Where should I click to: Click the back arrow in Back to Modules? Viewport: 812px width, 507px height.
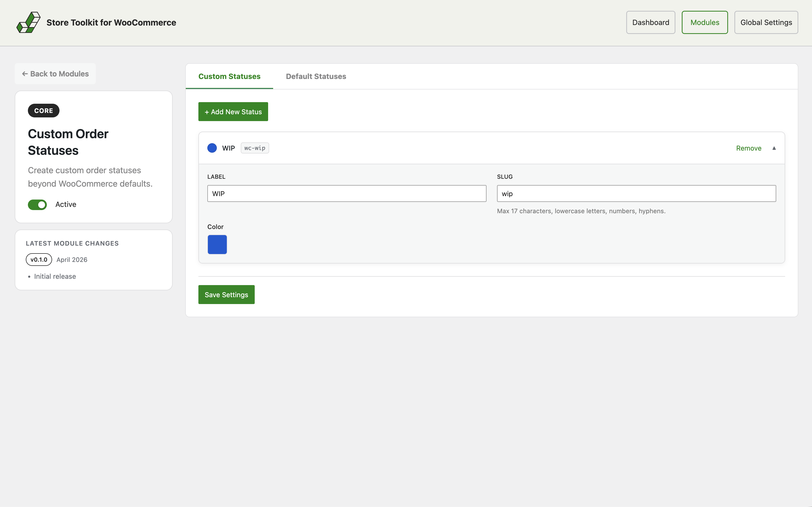click(x=25, y=73)
